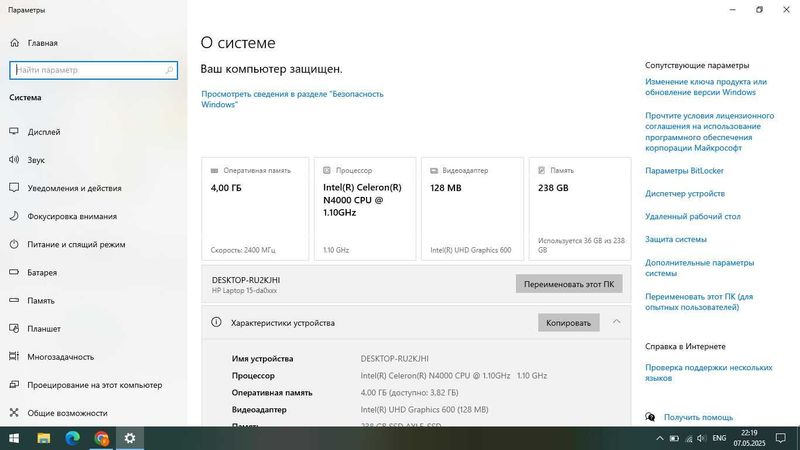Open Удаленный рабочий стол link
Viewport: 800px width, 450px height.
click(x=692, y=216)
